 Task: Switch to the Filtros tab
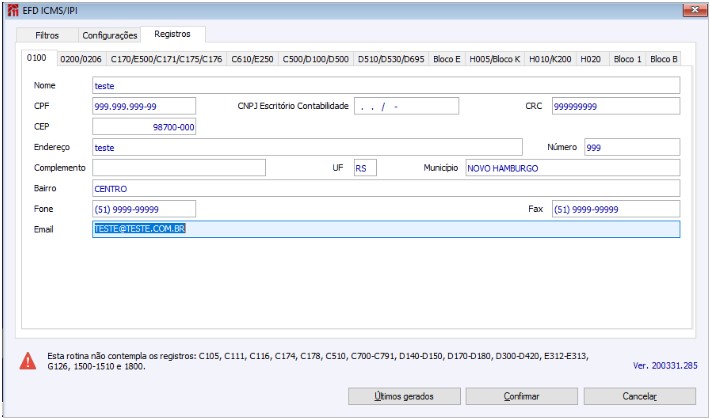pyautogui.click(x=47, y=35)
